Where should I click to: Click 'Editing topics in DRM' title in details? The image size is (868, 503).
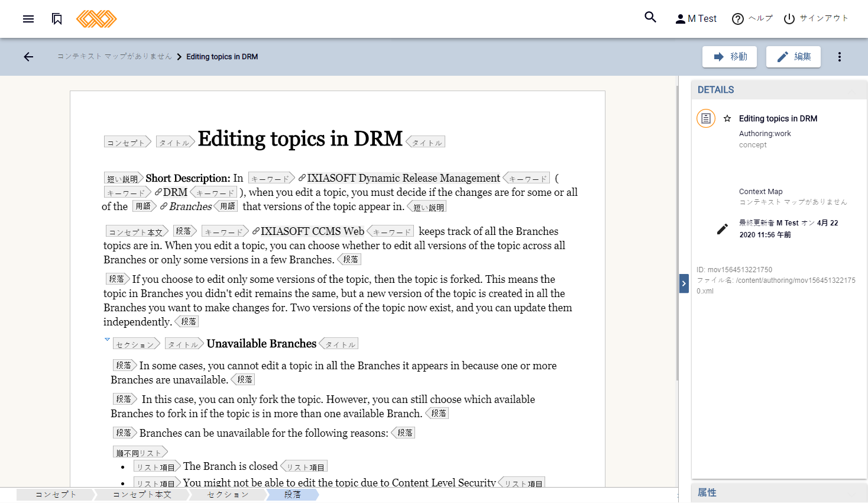click(x=778, y=118)
